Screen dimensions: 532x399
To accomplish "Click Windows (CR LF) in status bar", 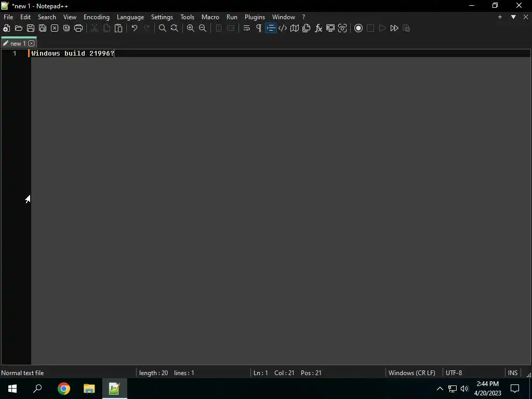I will (412, 373).
